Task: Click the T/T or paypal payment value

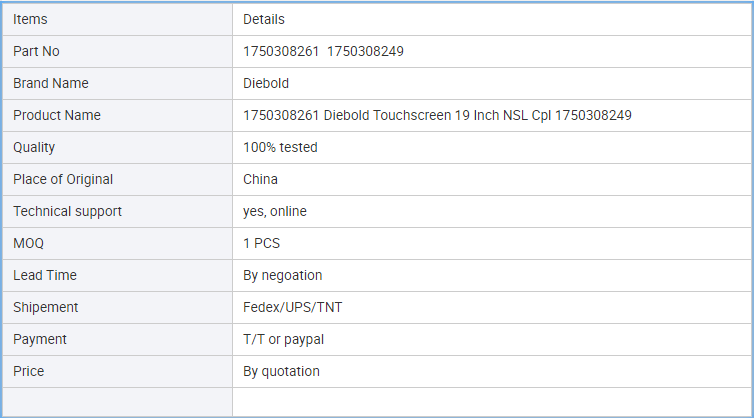Action: [x=284, y=339]
